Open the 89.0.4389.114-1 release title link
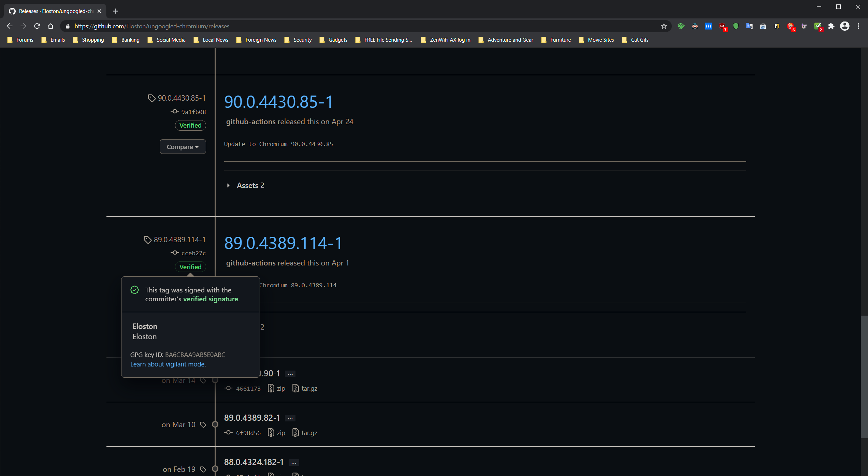868x476 pixels. click(x=283, y=243)
